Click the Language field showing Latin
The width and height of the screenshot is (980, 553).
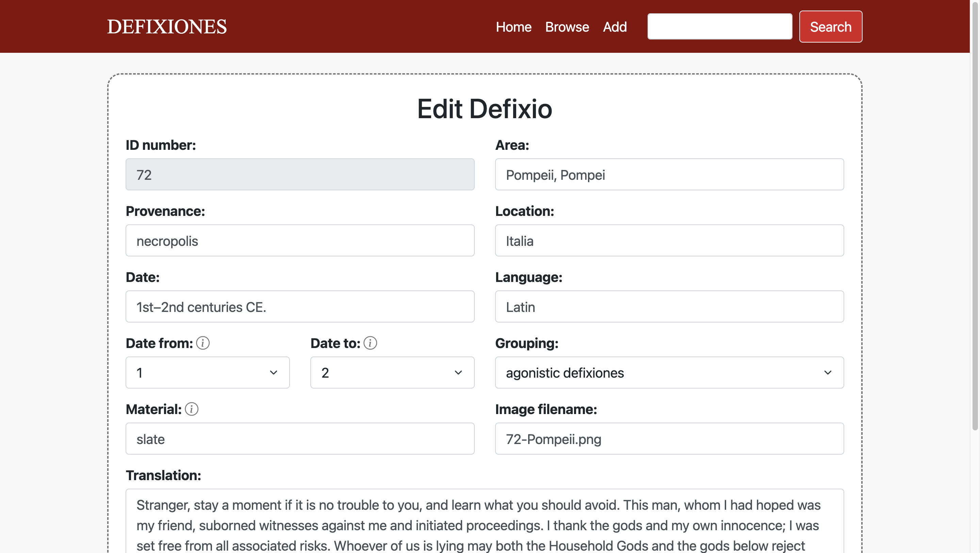click(669, 307)
